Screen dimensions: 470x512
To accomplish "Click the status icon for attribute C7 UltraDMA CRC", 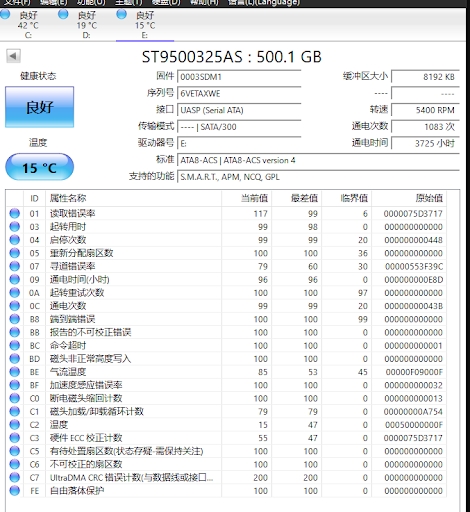I will coord(15,477).
